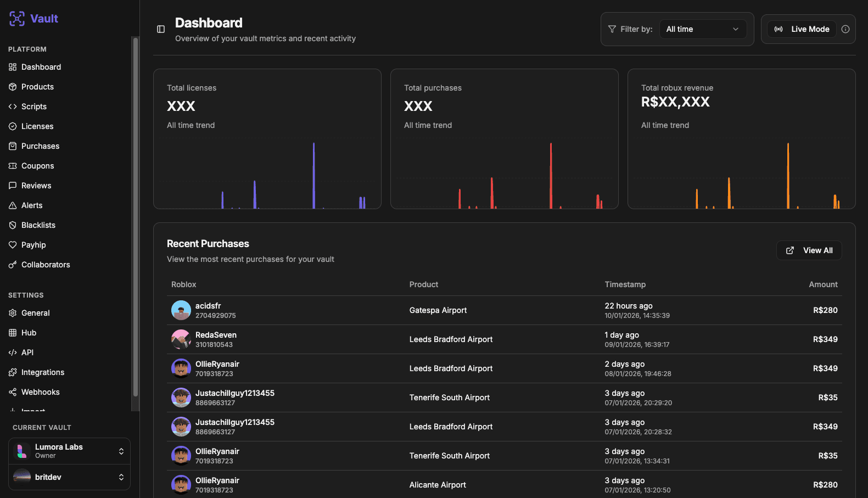
Task: Click the Product column header
Action: 424,284
